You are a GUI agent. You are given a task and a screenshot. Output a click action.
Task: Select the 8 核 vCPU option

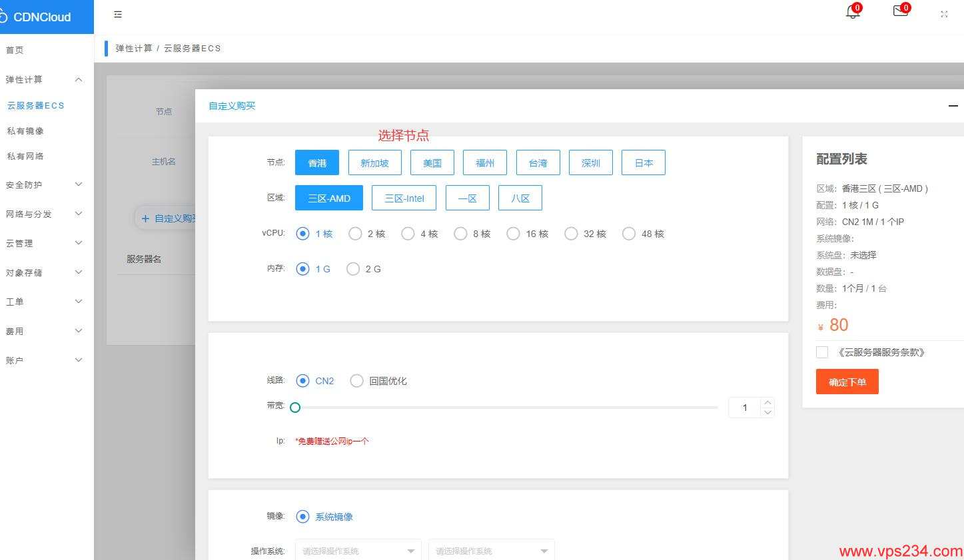(472, 234)
